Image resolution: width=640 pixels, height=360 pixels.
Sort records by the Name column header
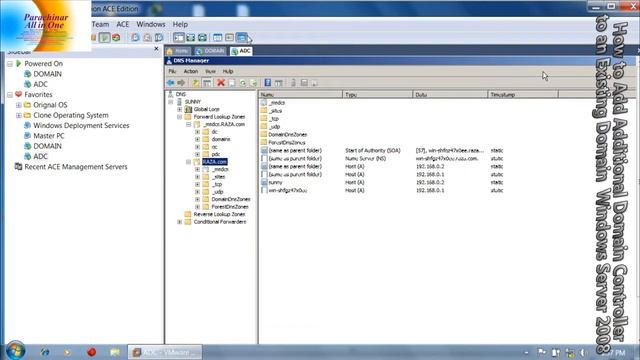coord(300,95)
